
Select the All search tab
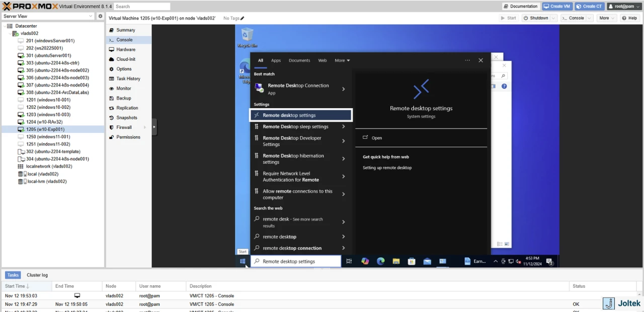(261, 60)
